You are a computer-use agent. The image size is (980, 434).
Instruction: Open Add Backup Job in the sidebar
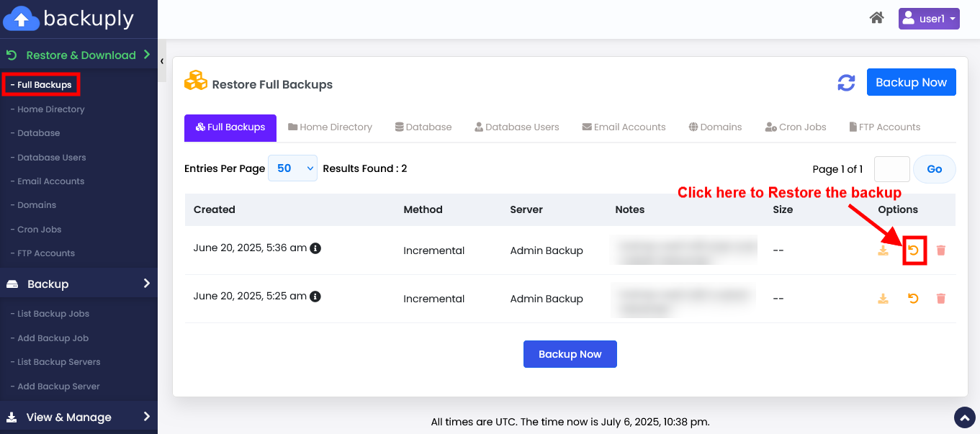53,338
